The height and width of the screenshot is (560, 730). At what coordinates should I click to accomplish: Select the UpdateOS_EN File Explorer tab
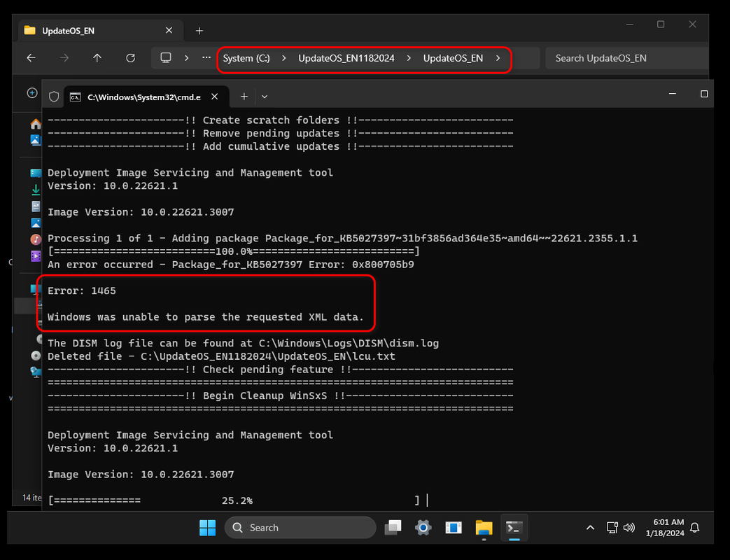pos(101,31)
